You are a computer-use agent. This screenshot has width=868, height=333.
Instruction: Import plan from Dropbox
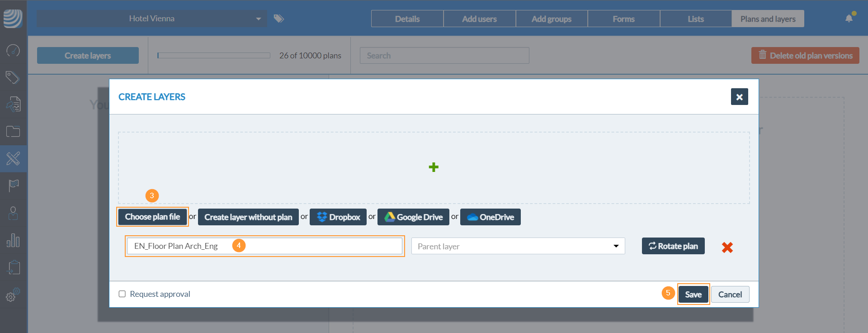point(338,217)
